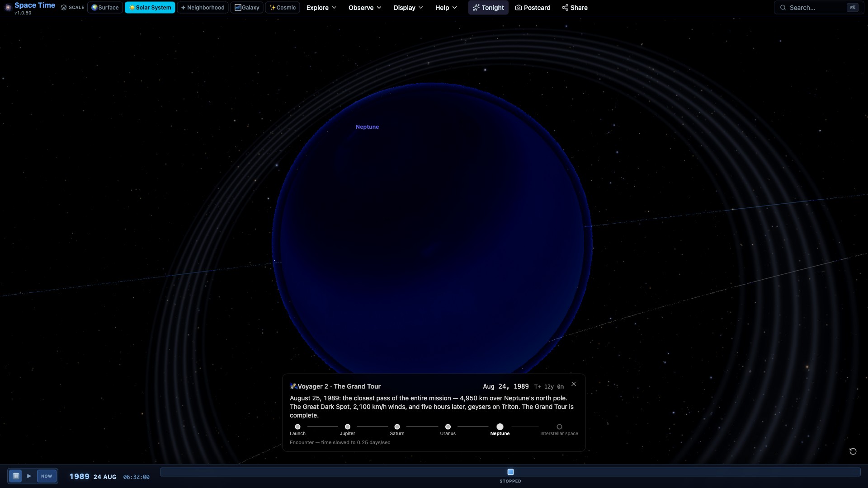This screenshot has width=868, height=488.
Task: Switch scale to Neighborhood
Action: (x=203, y=8)
